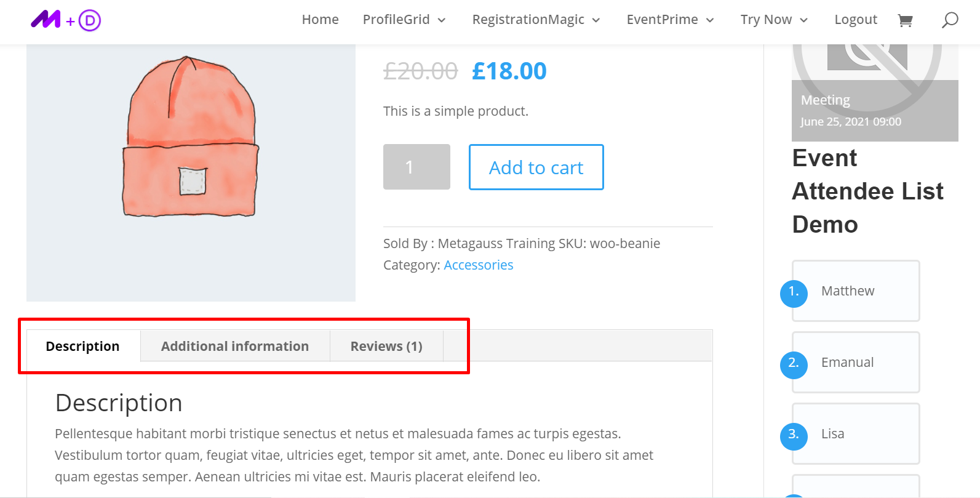Viewport: 980px width, 498px height.
Task: Select attendee number badge 3 beside Lisa
Action: 794,436
